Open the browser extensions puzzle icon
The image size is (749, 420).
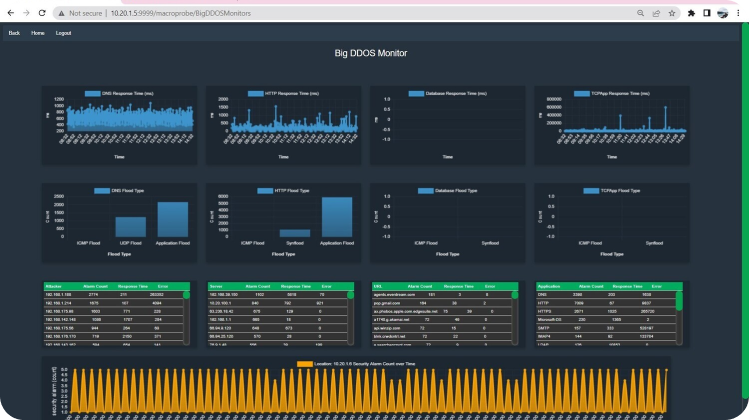pyautogui.click(x=691, y=14)
